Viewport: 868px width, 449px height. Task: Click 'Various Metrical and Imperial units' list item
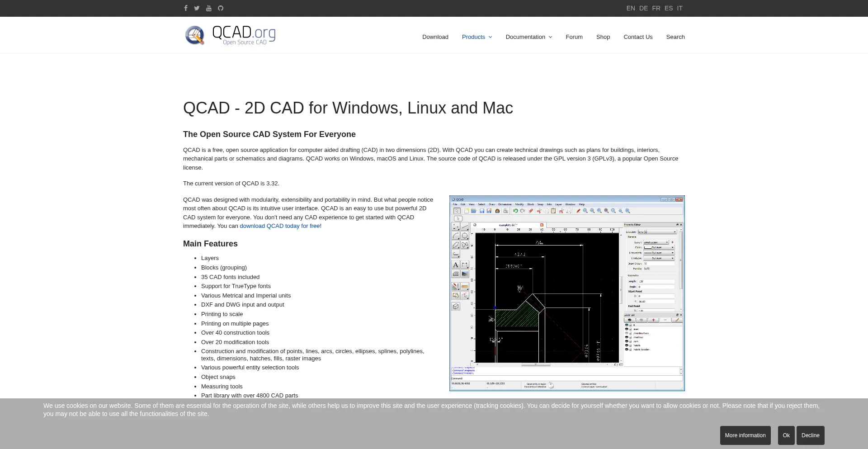pyautogui.click(x=246, y=296)
